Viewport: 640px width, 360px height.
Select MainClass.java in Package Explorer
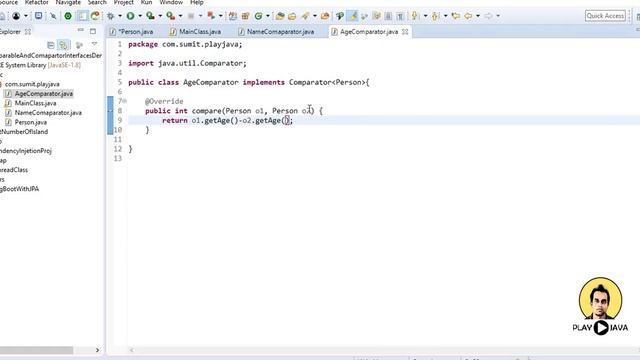(x=36, y=103)
